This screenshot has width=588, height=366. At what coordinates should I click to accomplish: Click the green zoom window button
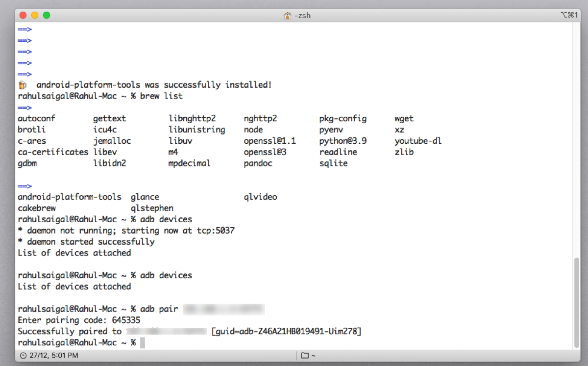point(47,15)
